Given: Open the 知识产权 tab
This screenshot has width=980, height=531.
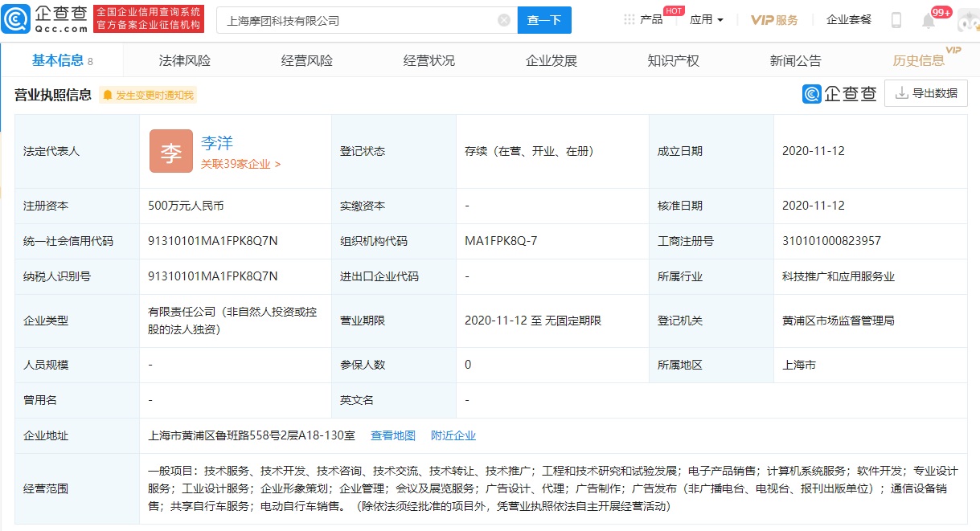Looking at the screenshot, I should (x=673, y=59).
